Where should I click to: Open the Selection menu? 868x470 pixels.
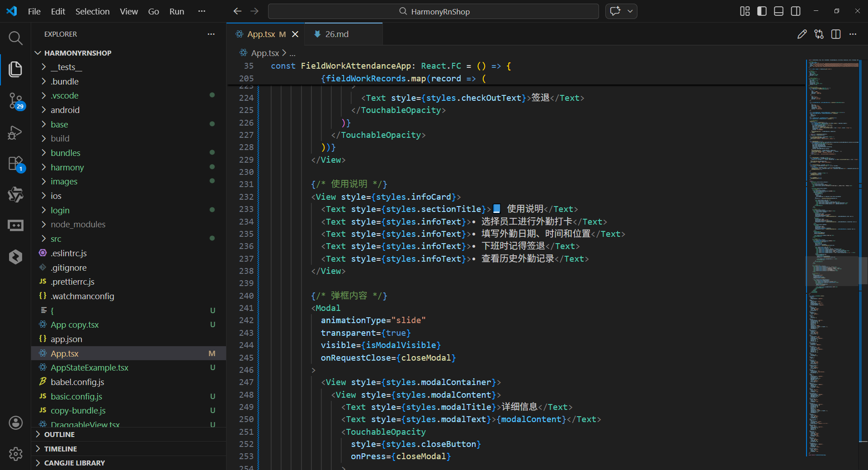tap(92, 11)
